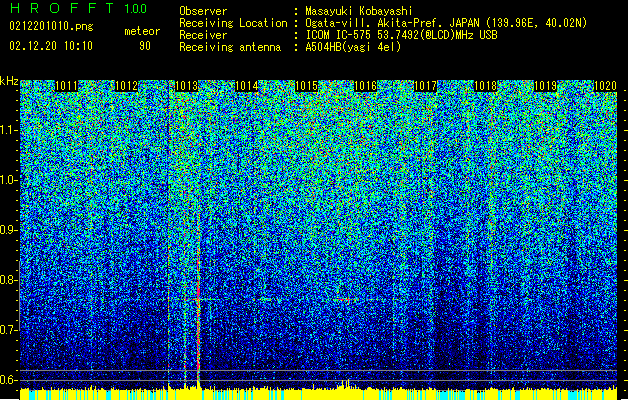Click the meteor count value 90
Viewport: 629px width, 400px height.
point(145,46)
